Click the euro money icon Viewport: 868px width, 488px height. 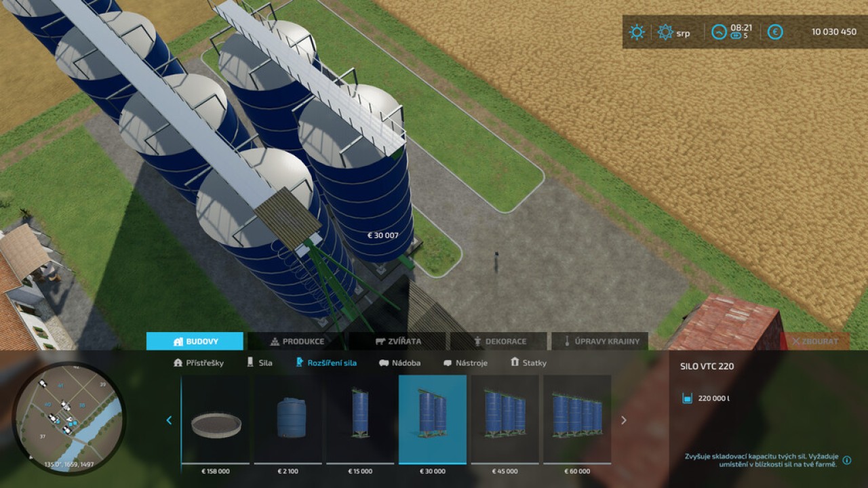click(x=775, y=32)
